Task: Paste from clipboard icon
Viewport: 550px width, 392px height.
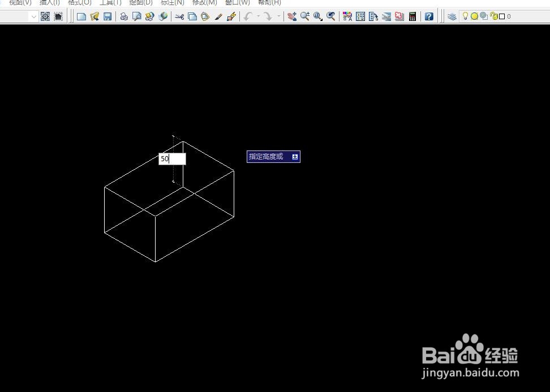Action: [205, 16]
